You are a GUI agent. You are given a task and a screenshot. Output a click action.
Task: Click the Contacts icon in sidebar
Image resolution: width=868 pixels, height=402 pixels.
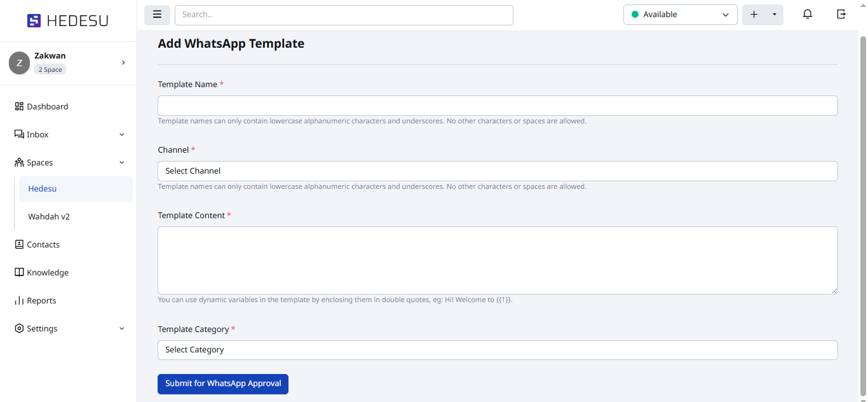[19, 244]
